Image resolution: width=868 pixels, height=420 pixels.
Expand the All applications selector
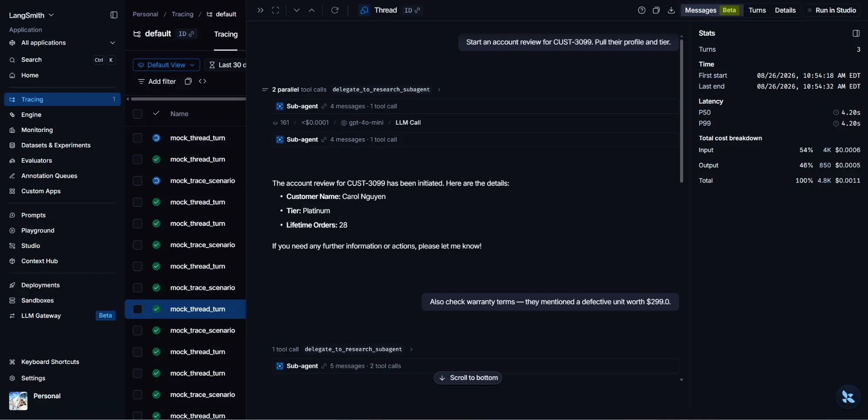click(62, 43)
